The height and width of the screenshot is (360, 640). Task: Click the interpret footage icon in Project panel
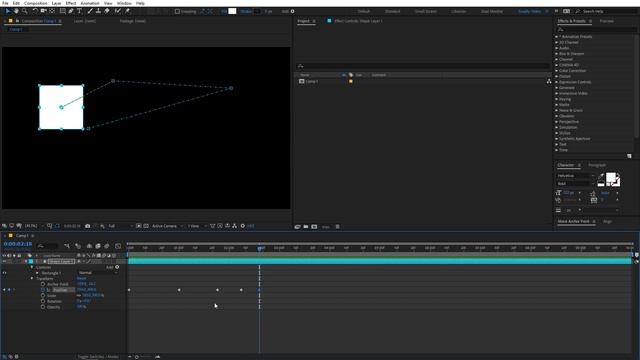click(x=298, y=227)
